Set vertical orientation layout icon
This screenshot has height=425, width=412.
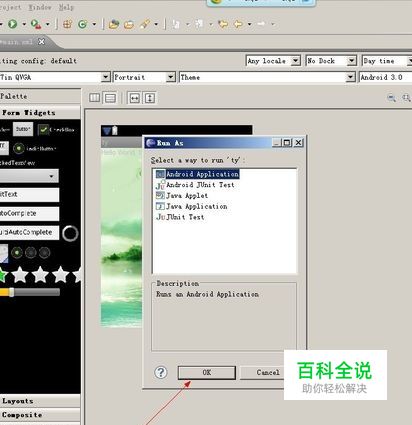(110, 98)
